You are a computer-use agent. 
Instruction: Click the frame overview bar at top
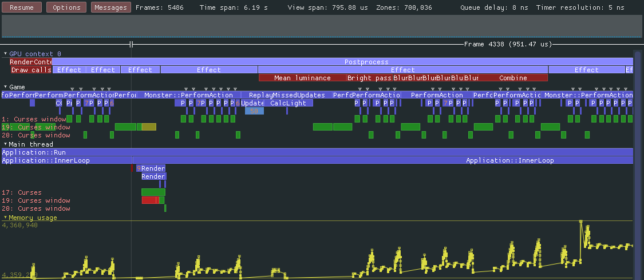coord(321,26)
